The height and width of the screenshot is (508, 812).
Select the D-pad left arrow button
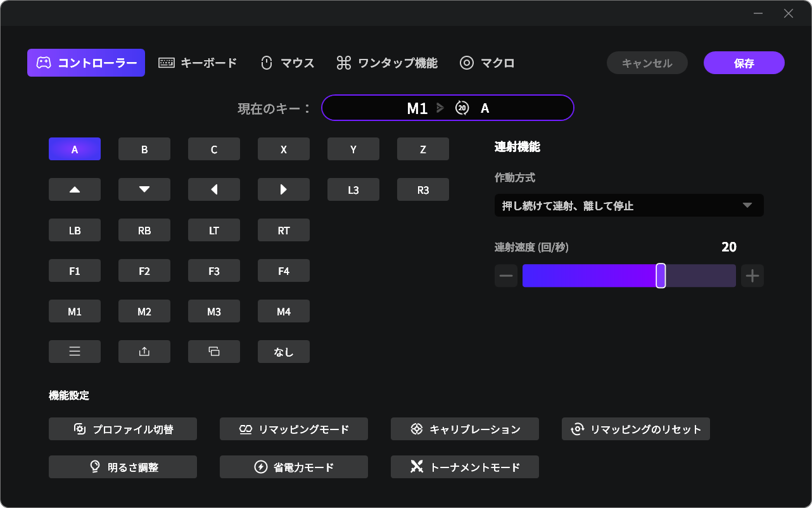(214, 189)
